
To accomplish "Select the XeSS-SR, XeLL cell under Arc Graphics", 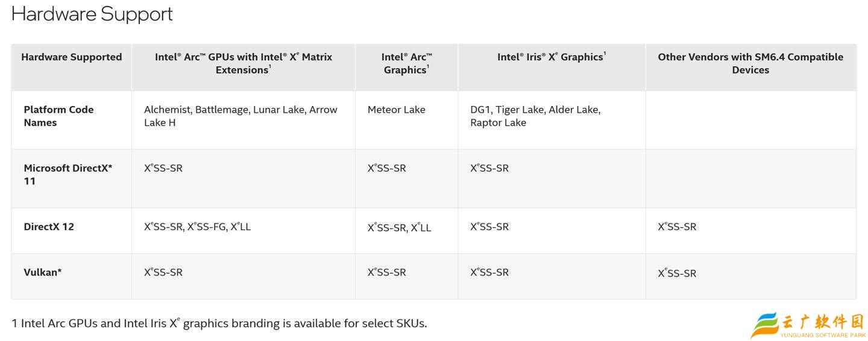I will 399,228.
